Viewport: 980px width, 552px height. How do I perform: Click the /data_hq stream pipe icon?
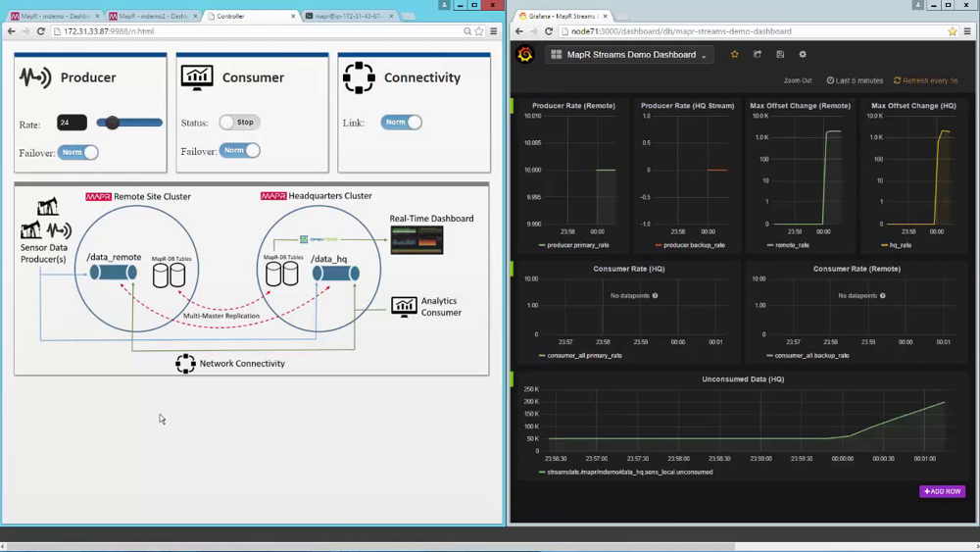point(336,274)
